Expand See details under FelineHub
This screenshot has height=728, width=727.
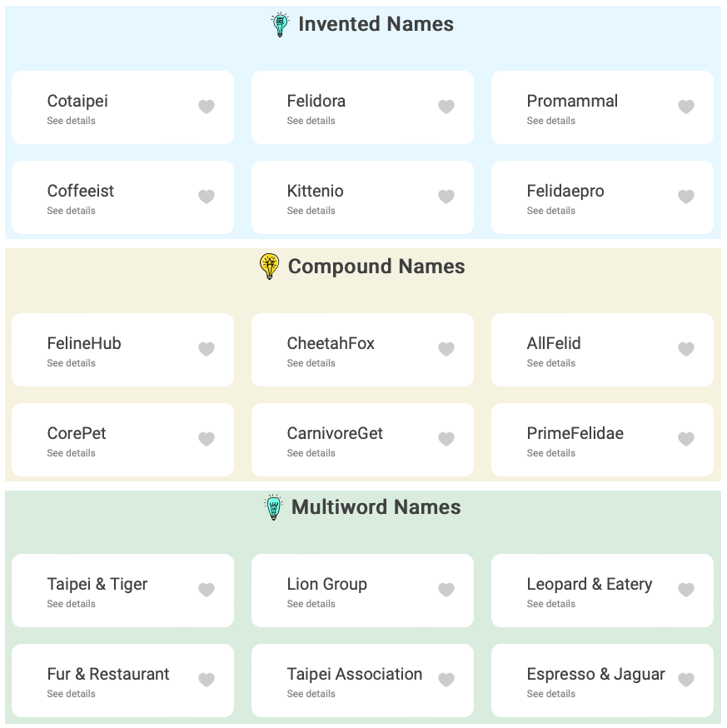tap(72, 363)
